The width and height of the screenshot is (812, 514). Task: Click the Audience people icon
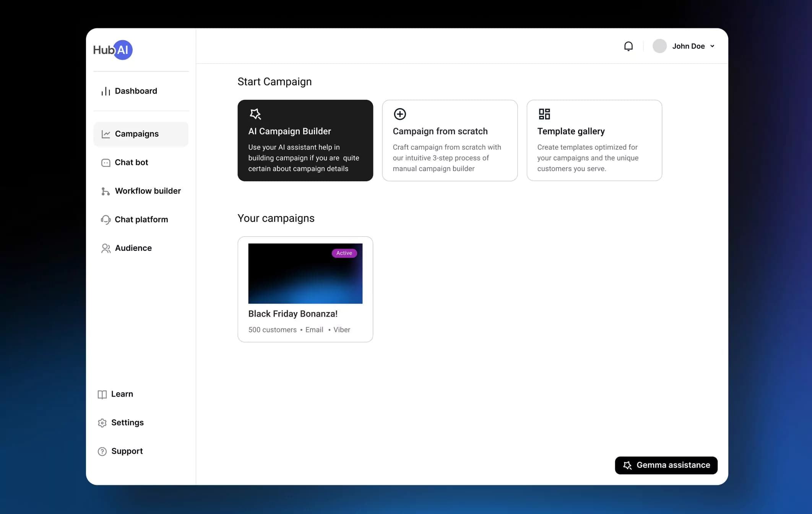[106, 248]
